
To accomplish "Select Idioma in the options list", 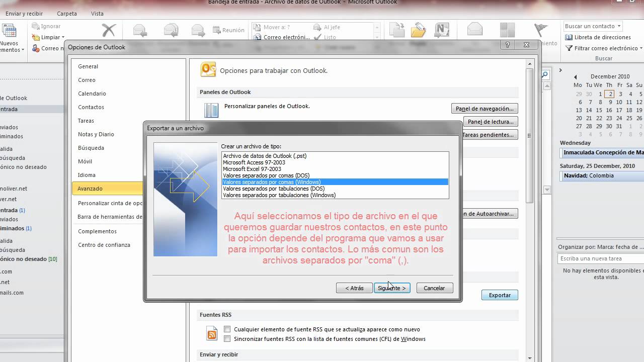I will [107, 175].
